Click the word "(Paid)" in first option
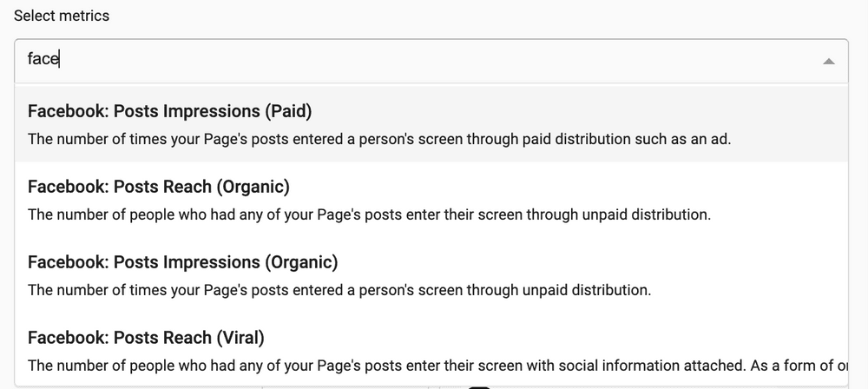 tap(288, 111)
